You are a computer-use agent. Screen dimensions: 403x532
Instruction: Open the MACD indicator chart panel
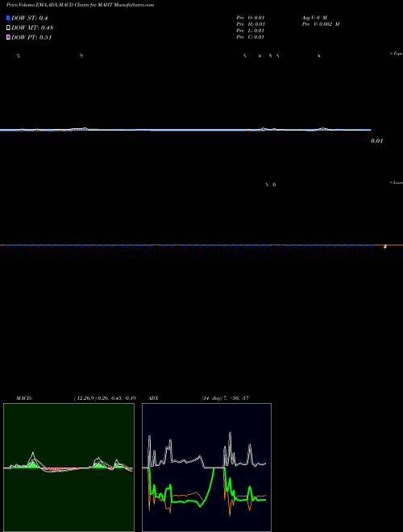(69, 468)
